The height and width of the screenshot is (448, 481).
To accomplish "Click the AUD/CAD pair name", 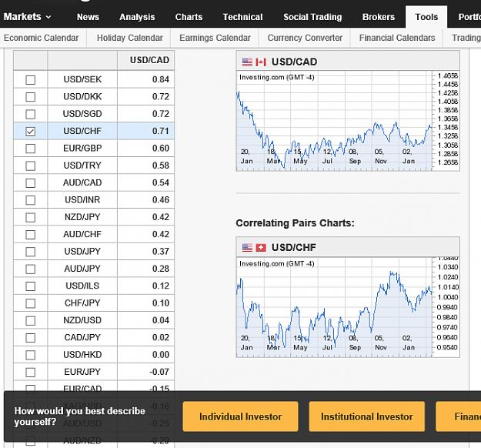I will coord(82,182).
